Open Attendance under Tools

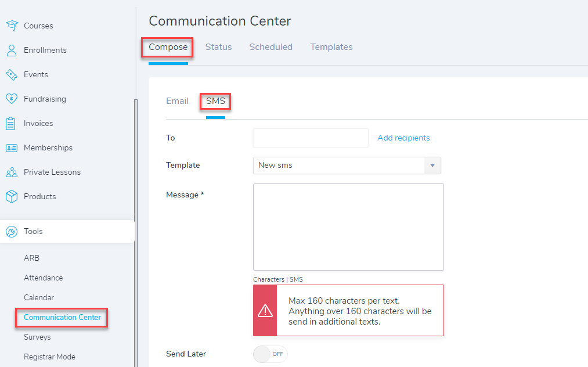point(43,278)
